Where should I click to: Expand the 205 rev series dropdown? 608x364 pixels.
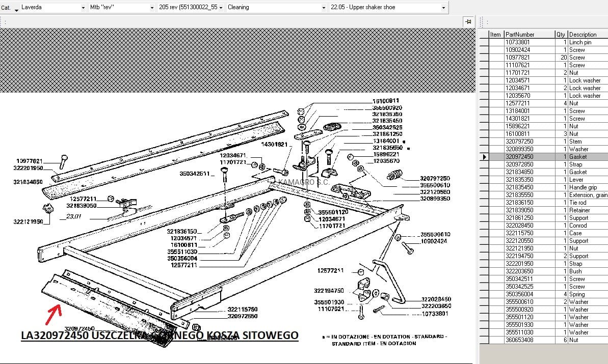221,8
